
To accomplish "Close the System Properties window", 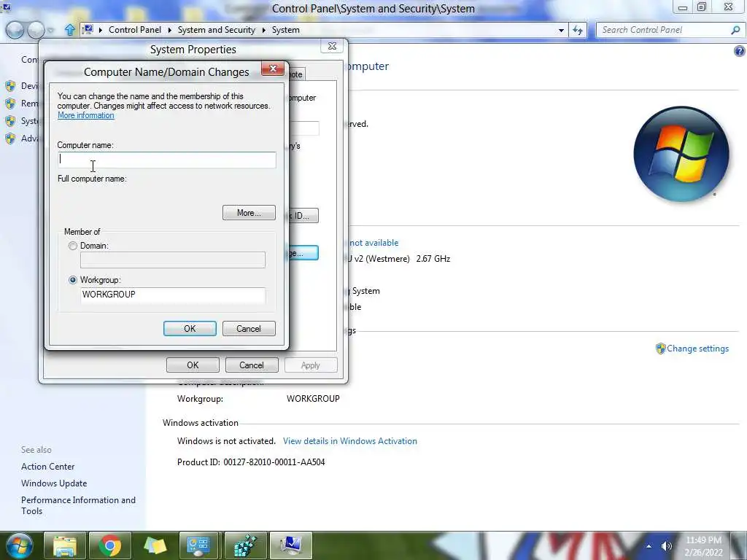I will 332,46.
